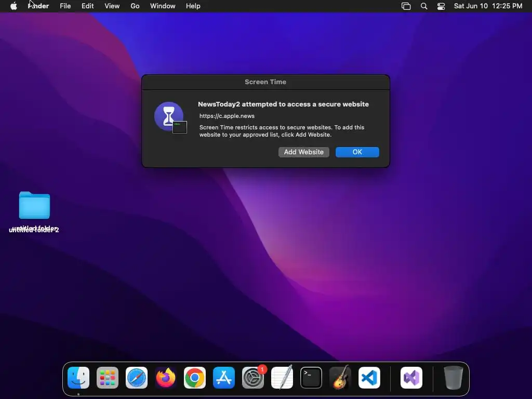
Task: Open Visual Studio purple icon in Dock
Action: (x=411, y=378)
